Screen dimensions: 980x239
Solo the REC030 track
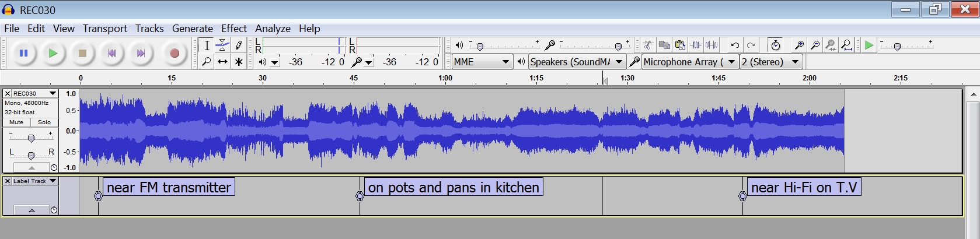(x=44, y=122)
